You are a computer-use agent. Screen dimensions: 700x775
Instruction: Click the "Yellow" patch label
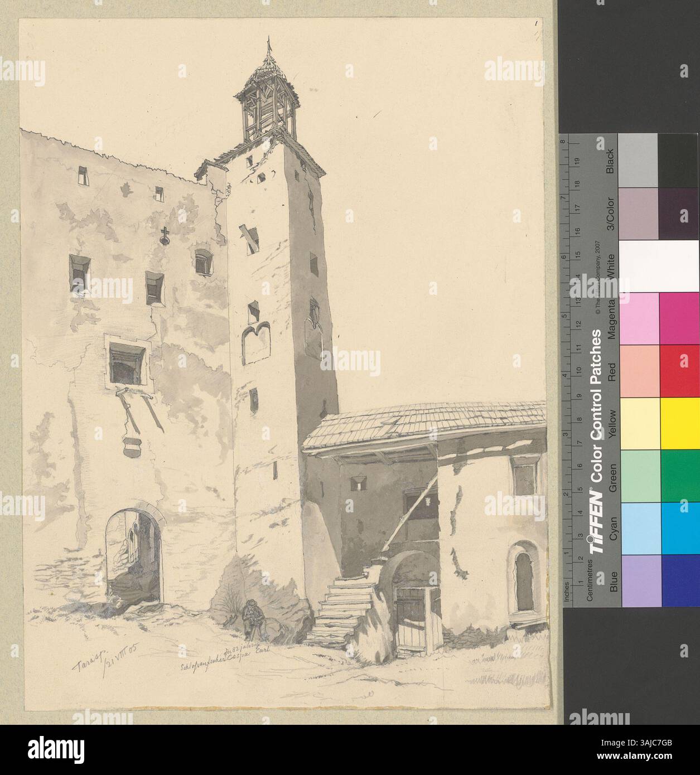[x=612, y=423]
